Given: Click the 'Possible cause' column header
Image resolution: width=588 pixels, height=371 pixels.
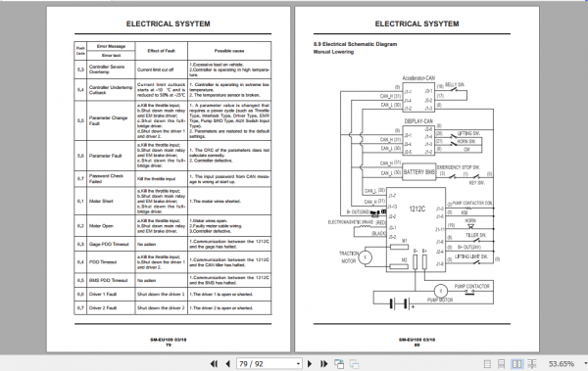Looking at the screenshot, I should (229, 51).
